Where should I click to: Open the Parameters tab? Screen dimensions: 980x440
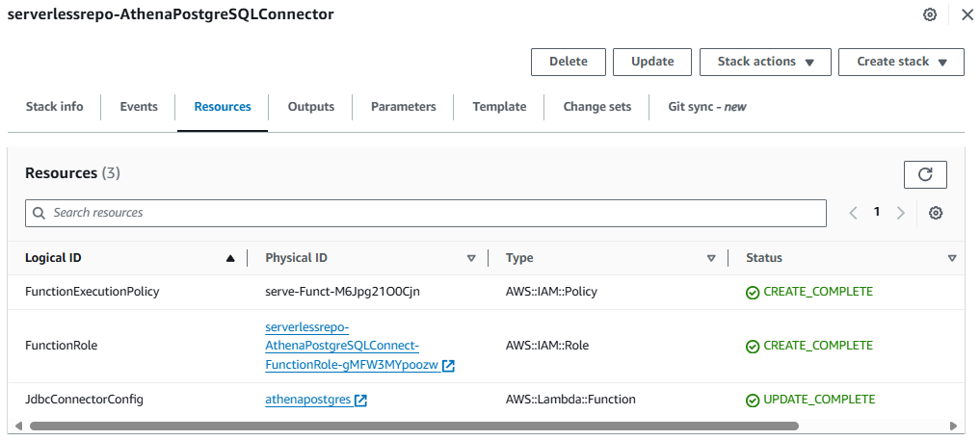[x=403, y=107]
